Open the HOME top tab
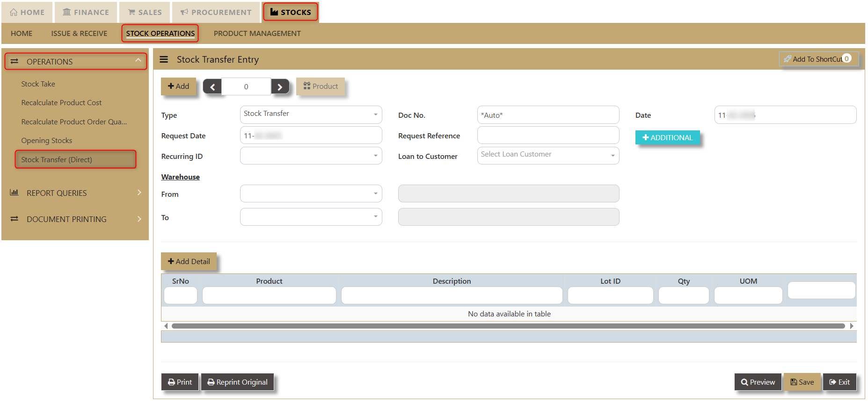The width and height of the screenshot is (868, 401). point(27,12)
